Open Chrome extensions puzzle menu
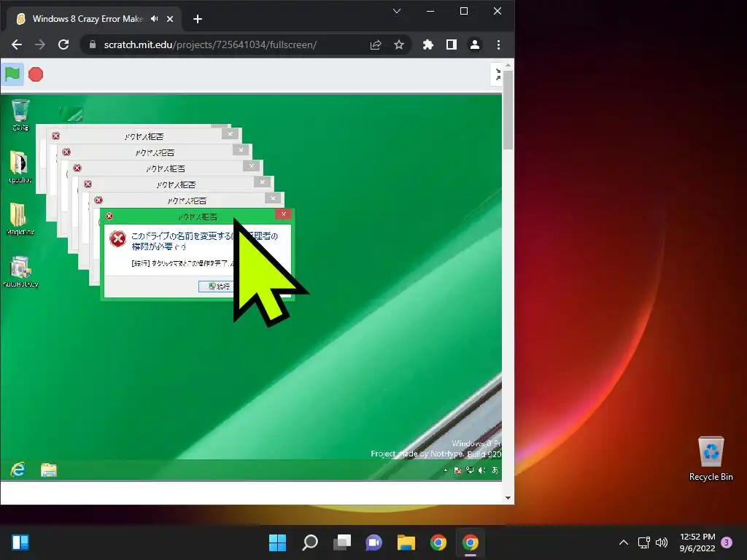 tap(427, 44)
